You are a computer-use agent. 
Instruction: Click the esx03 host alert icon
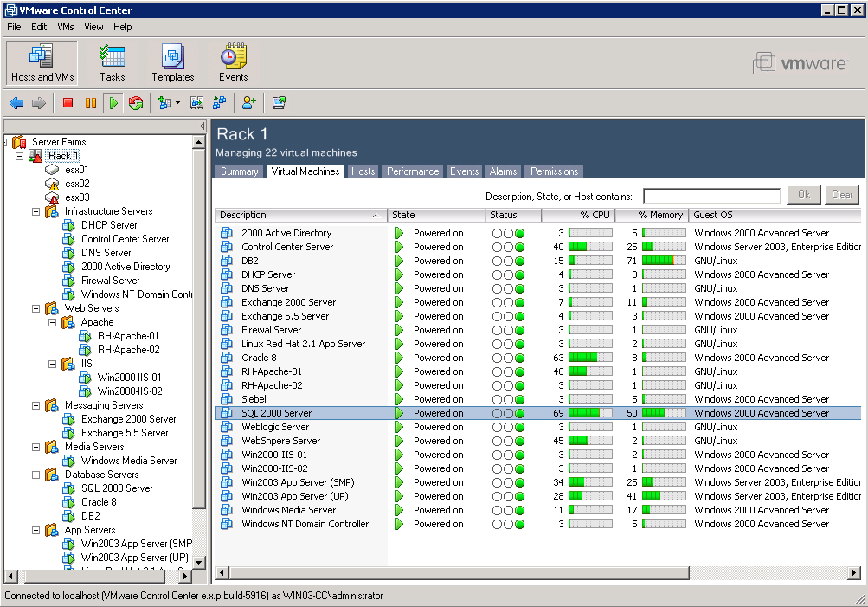click(x=52, y=197)
